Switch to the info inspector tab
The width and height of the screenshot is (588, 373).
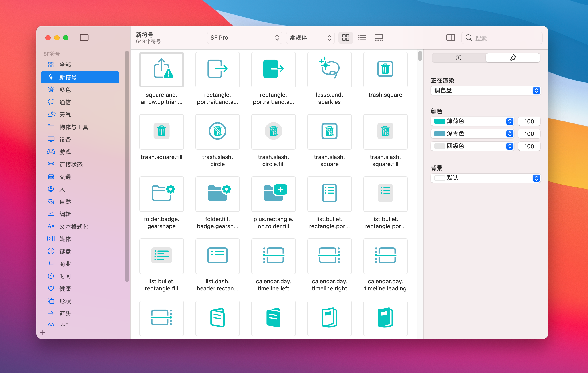click(x=458, y=58)
